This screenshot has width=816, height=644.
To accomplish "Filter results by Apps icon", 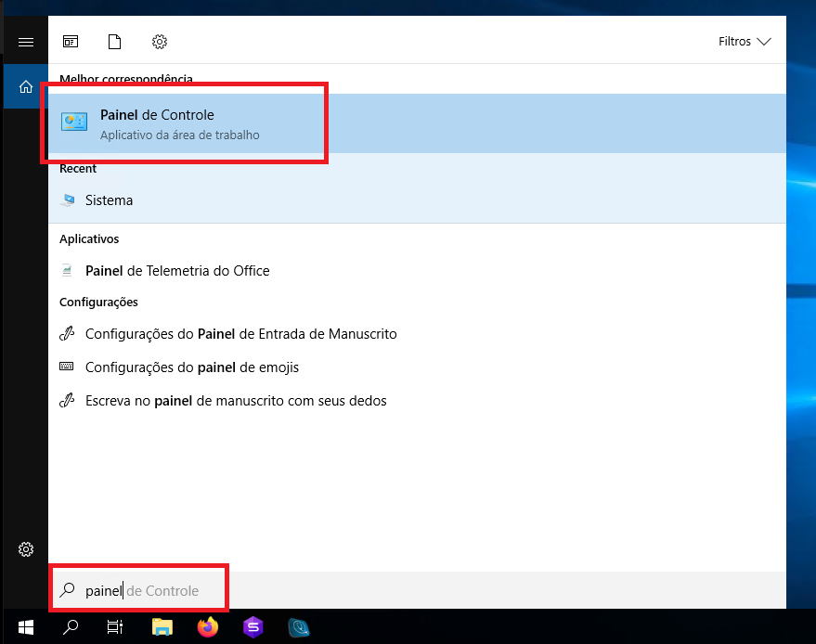I will coord(71,42).
